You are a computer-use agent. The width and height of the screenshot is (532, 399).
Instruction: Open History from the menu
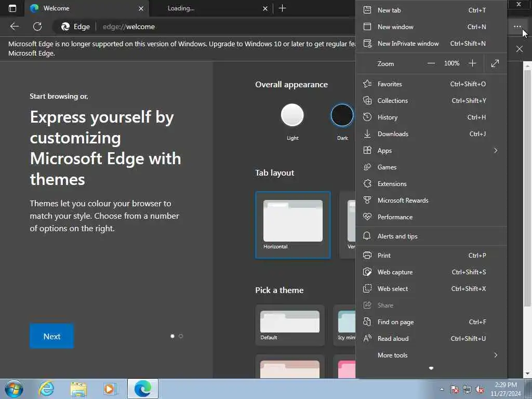[431, 117]
